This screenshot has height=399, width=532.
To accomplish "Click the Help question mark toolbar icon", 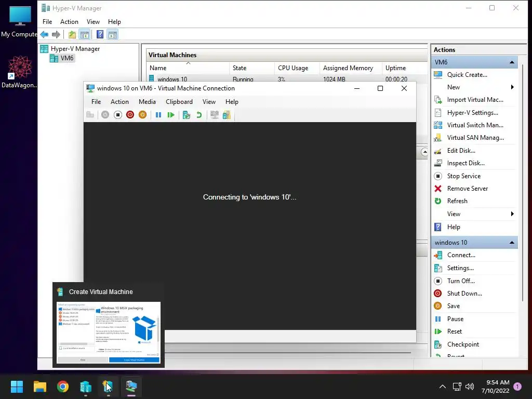I will point(100,34).
